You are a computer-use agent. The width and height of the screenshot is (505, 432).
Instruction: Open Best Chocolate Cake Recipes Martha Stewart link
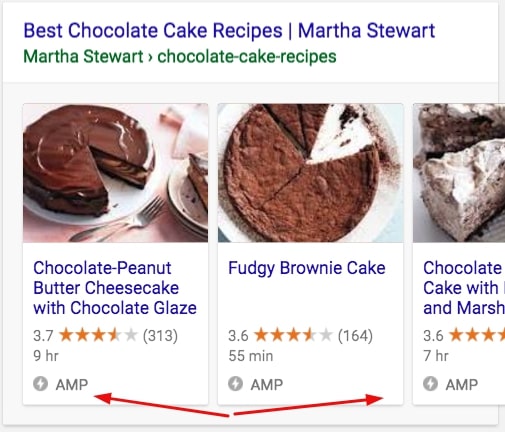pyautogui.click(x=229, y=31)
